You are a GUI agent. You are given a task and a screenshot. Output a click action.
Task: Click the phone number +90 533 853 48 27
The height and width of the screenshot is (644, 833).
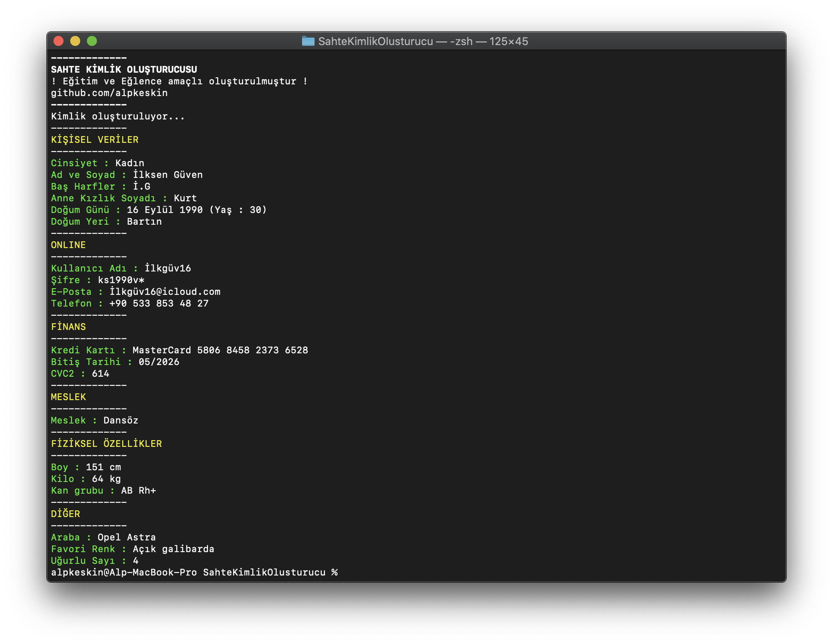[x=159, y=303]
